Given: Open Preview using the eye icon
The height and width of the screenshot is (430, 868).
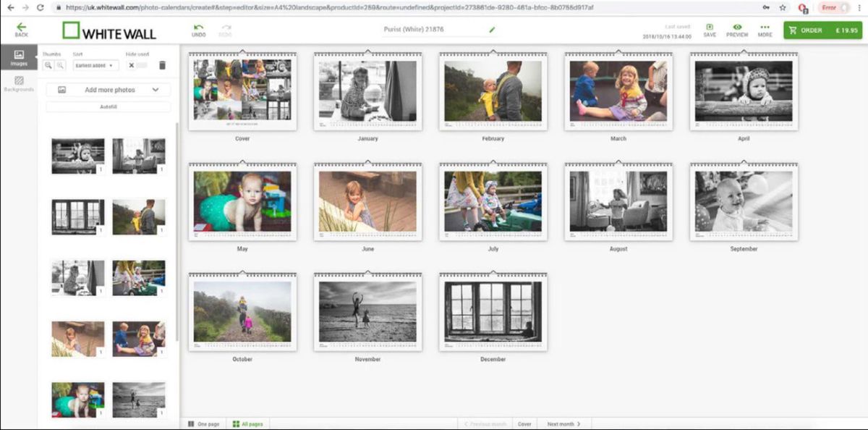Looking at the screenshot, I should click(x=736, y=29).
